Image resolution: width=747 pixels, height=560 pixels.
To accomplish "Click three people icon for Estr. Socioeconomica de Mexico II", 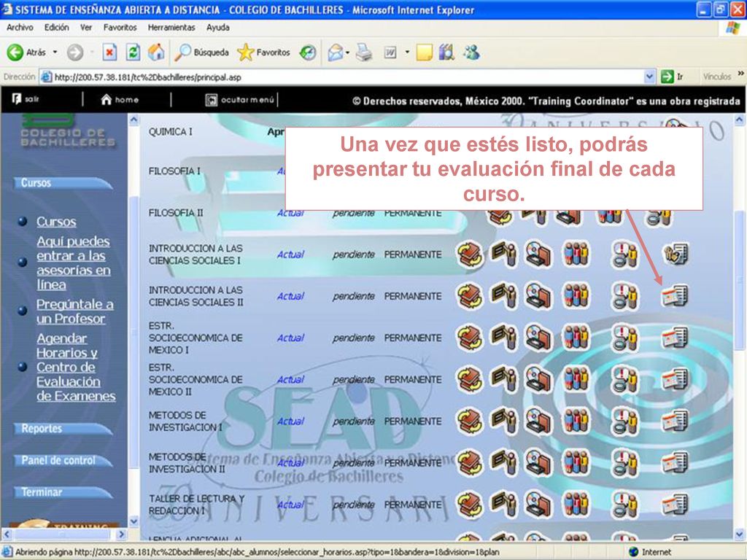I will click(576, 379).
